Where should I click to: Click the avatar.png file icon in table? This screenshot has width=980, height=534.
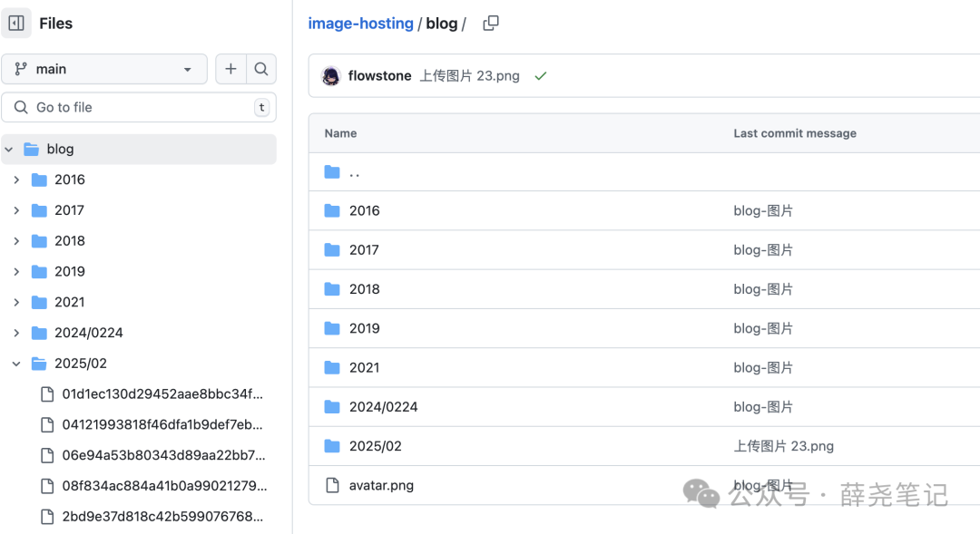point(332,485)
